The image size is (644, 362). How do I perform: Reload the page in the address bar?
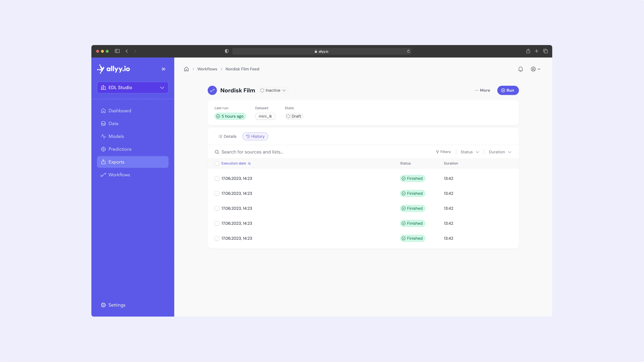tap(408, 51)
